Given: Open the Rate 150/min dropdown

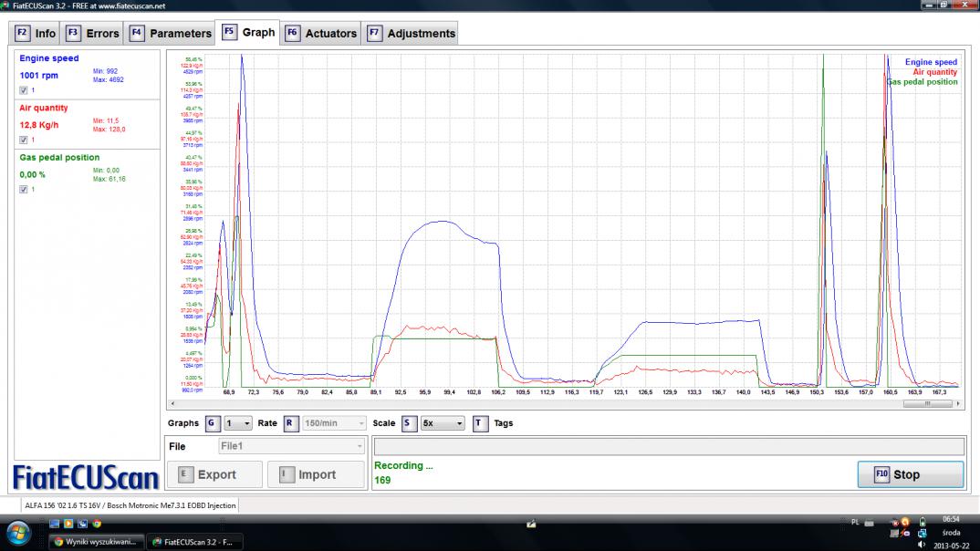Looking at the screenshot, I should click(335, 423).
